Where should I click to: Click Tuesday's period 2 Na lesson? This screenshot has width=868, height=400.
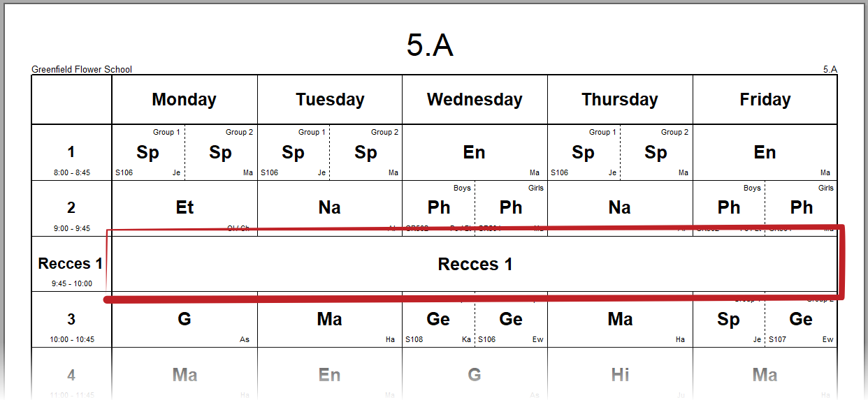pyautogui.click(x=330, y=208)
